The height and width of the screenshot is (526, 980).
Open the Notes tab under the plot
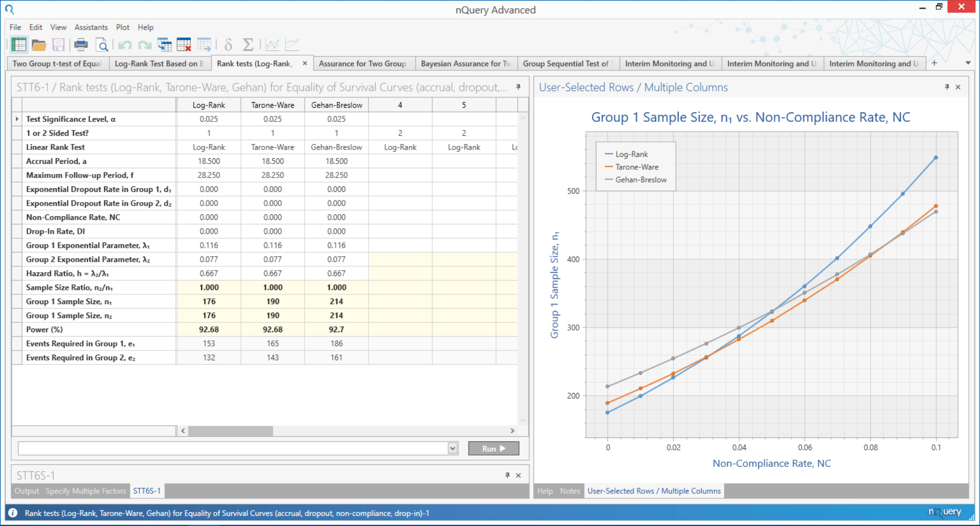tap(570, 491)
